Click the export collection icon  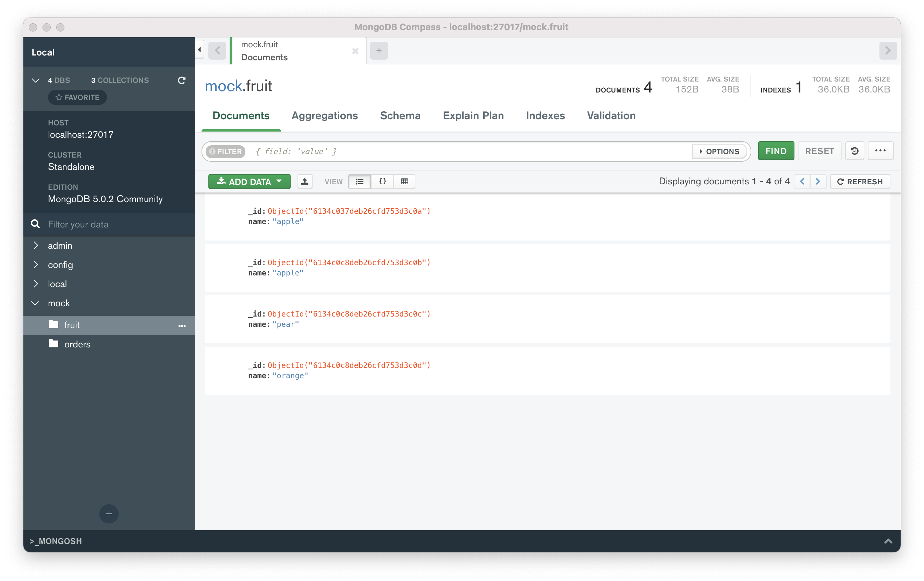point(305,182)
